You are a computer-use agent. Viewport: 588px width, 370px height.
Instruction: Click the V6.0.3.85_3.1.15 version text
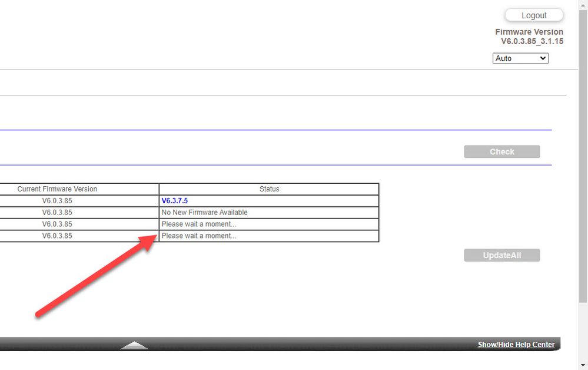point(531,41)
